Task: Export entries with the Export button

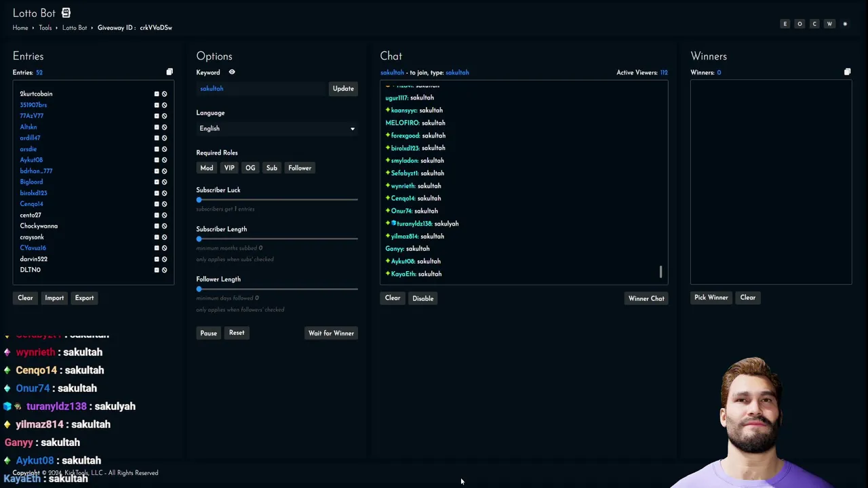Action: [x=84, y=298]
